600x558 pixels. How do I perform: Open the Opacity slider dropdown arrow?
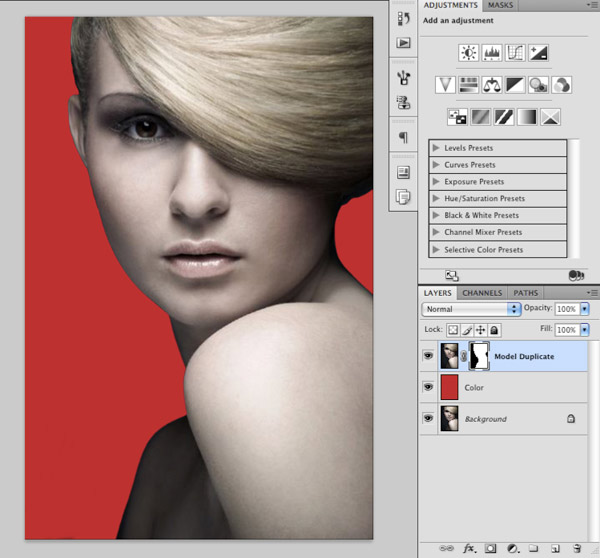(585, 309)
